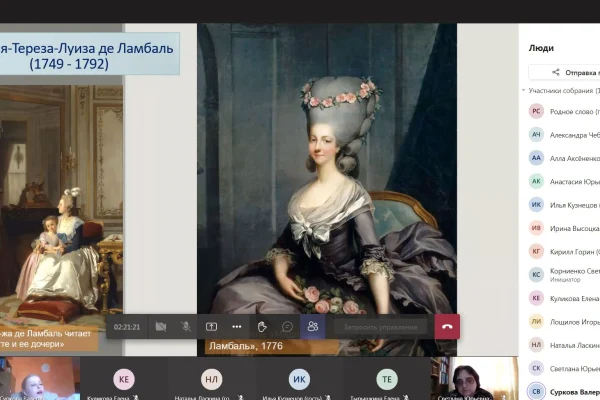Click the ТЕ participant tile in the bottom strip

pos(387,379)
